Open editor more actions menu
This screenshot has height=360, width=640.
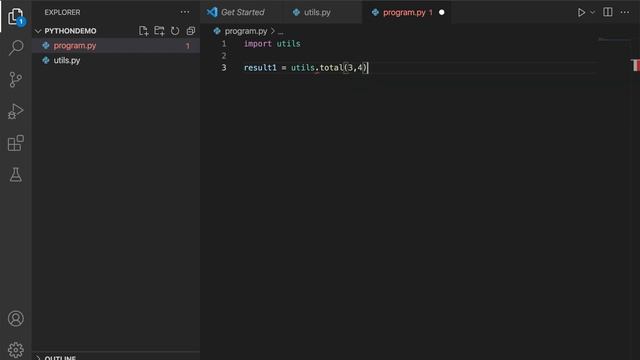pos(625,13)
